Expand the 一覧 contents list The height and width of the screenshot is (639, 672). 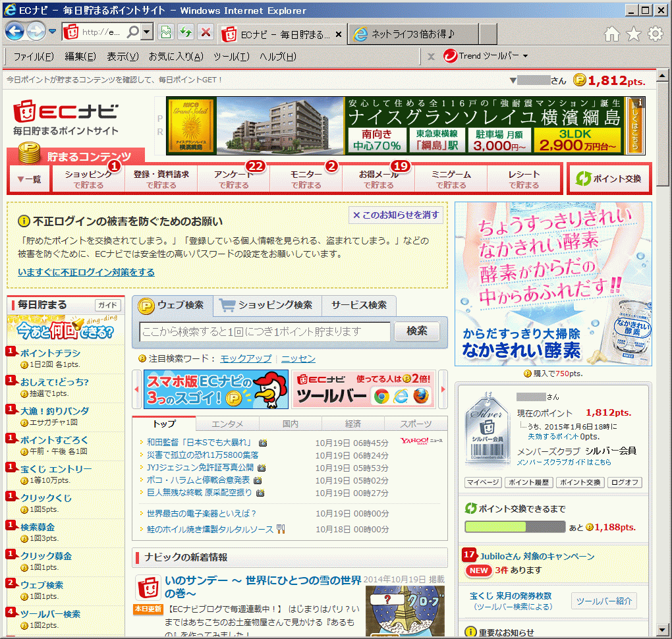click(x=30, y=179)
